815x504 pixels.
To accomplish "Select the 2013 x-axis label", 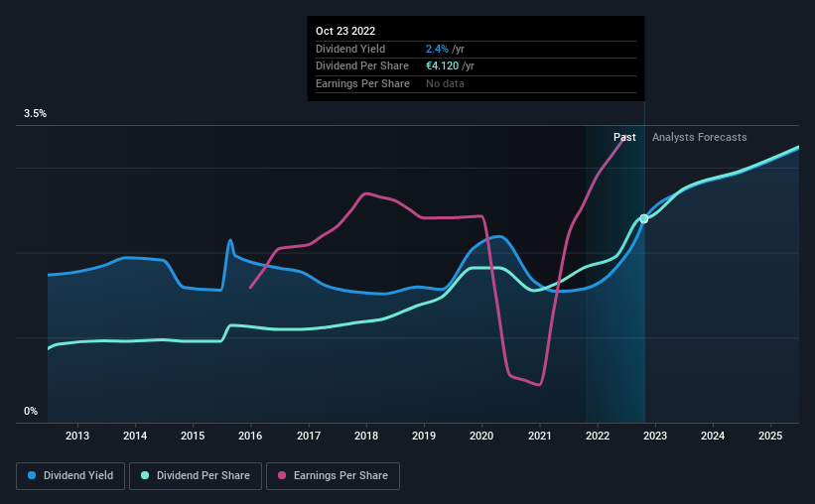I will 76,436.
